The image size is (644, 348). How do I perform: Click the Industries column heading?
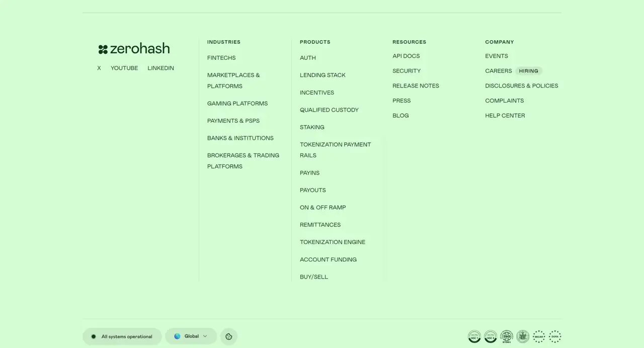coord(224,42)
